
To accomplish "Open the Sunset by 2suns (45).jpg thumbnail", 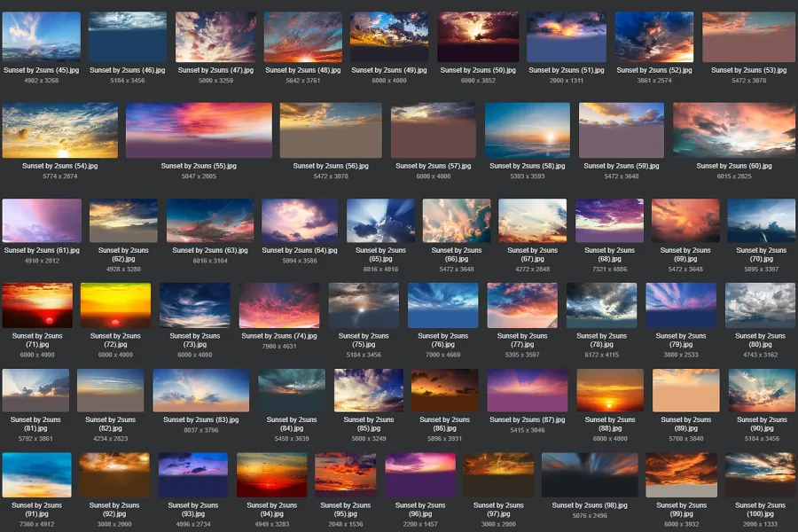I will (41, 36).
